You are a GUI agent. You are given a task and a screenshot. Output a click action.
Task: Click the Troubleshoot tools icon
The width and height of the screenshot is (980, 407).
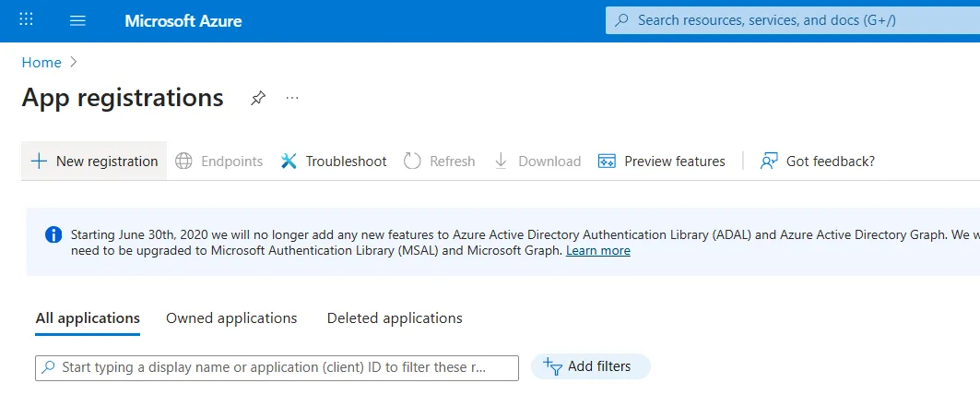point(289,162)
